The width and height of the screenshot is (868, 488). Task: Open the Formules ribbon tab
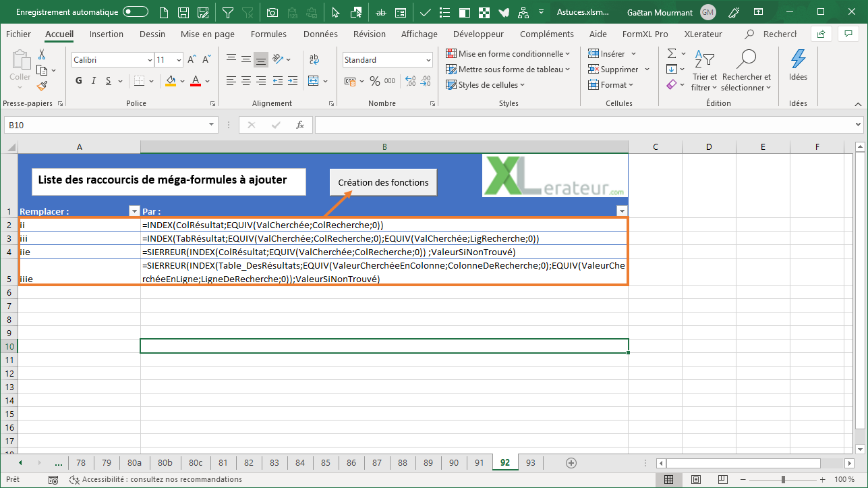coord(268,34)
